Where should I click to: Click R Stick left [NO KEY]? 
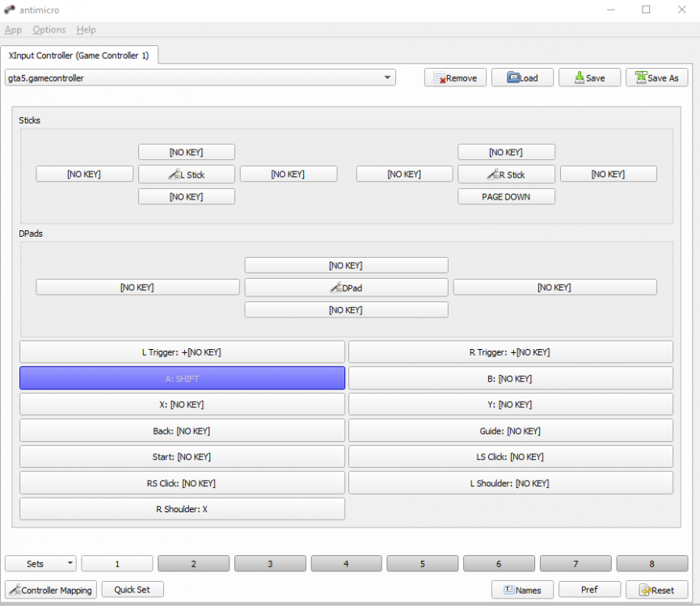(404, 174)
